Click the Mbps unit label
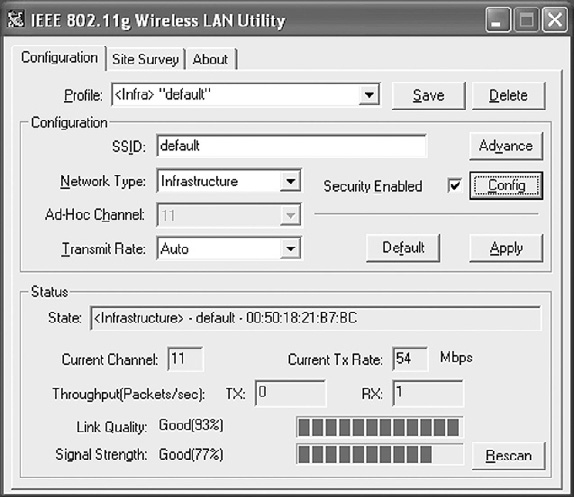The image size is (574, 497). [x=456, y=357]
